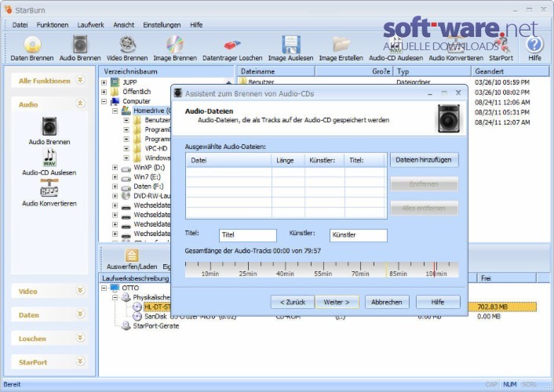Open Hilfe question mark toolbar icon

point(534,45)
